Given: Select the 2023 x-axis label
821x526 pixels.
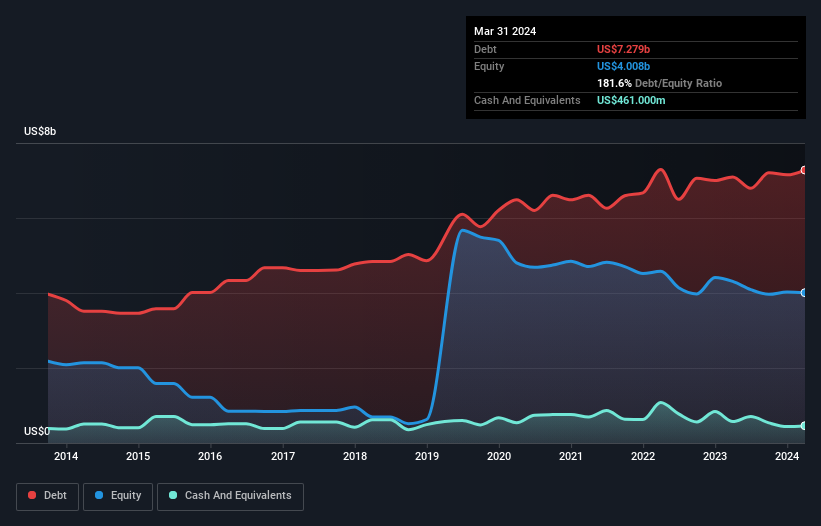Looking at the screenshot, I should tap(715, 456).
